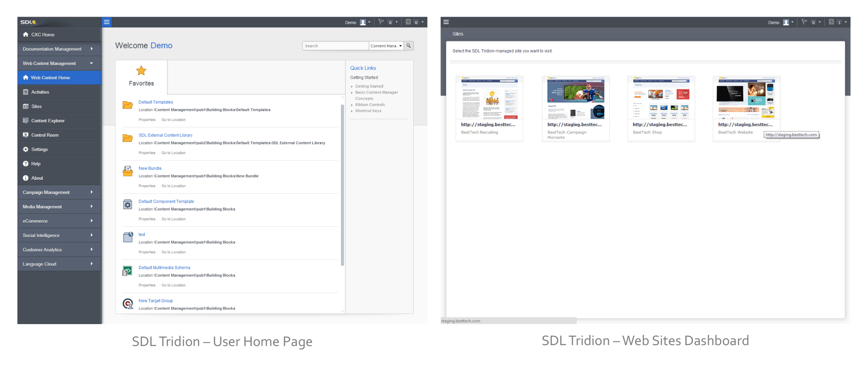Click the favorites list vertical scrollbar
868x368 pixels.
342,185
